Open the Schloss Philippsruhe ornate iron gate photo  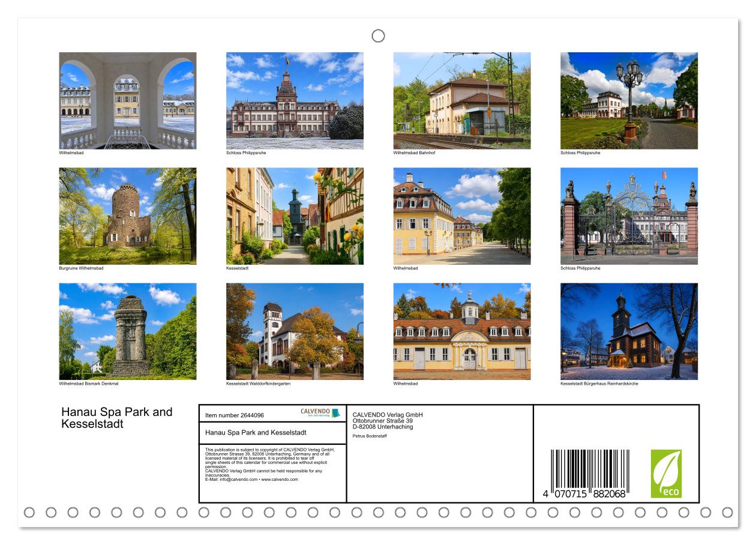pos(629,216)
